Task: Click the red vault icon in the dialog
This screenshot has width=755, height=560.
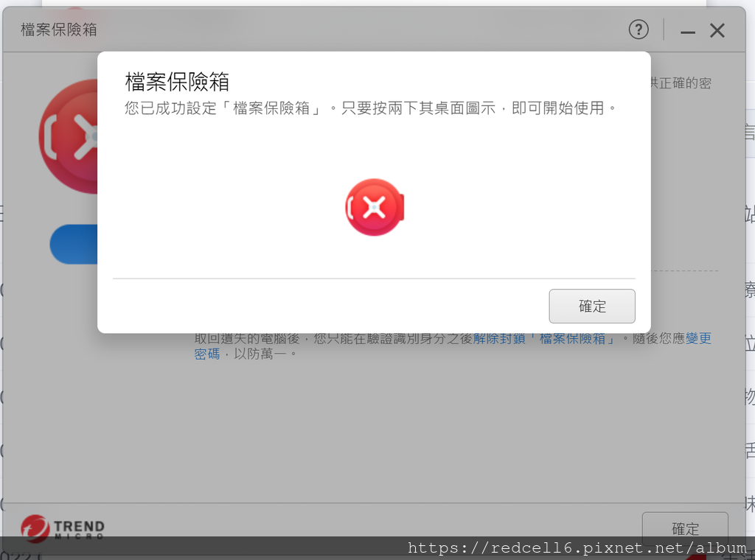Action: click(x=375, y=207)
